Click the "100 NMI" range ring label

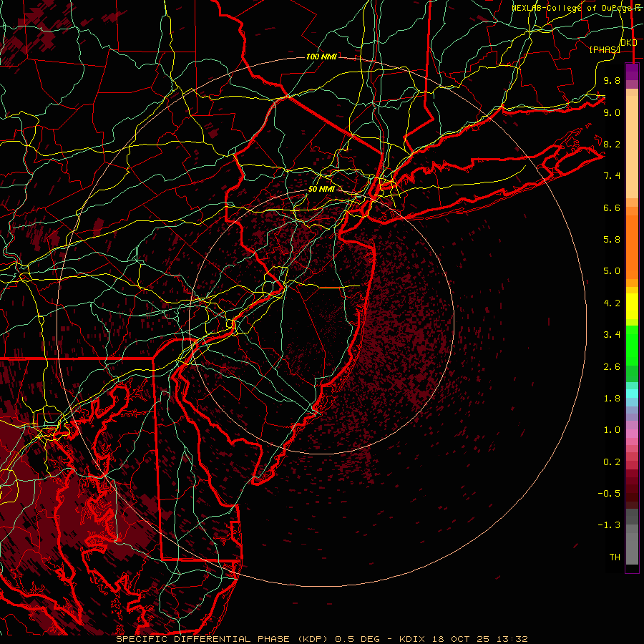(321, 57)
